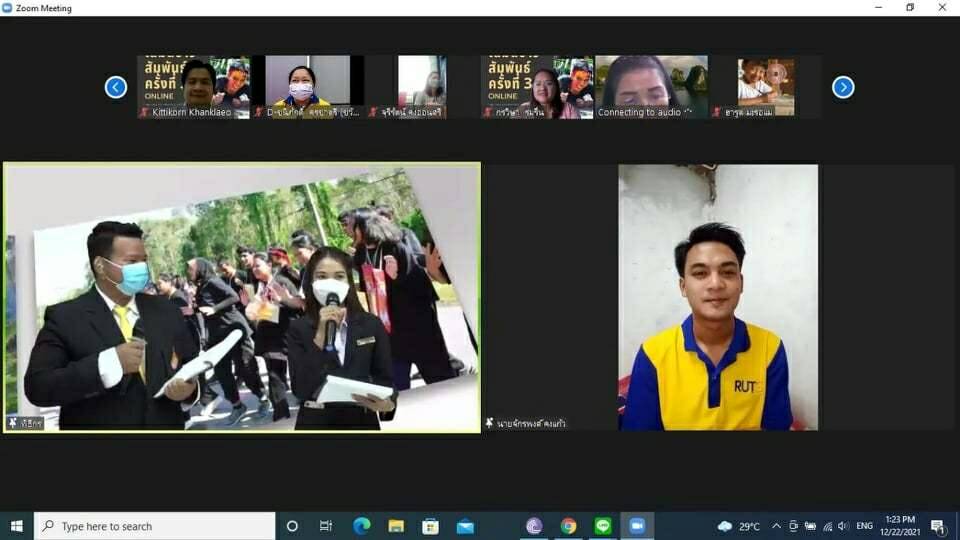This screenshot has height=540, width=960.
Task: Expand hidden system tray icons
Action: [776, 526]
